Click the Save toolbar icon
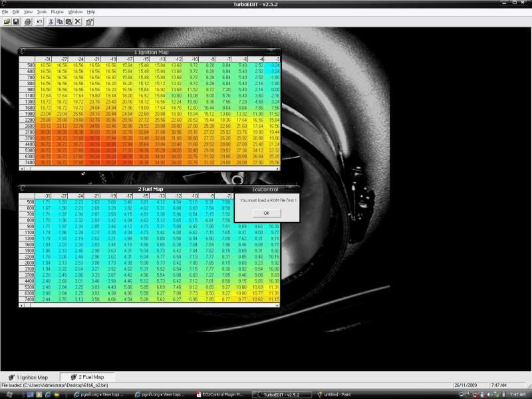Viewport: 532px width, 399px height. click(x=16, y=22)
